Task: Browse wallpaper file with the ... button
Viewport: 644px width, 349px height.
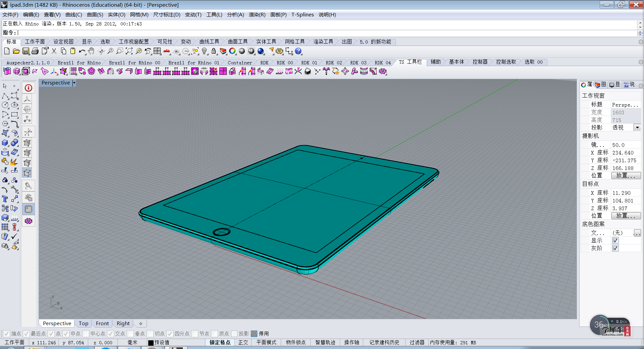Action: 637,233
